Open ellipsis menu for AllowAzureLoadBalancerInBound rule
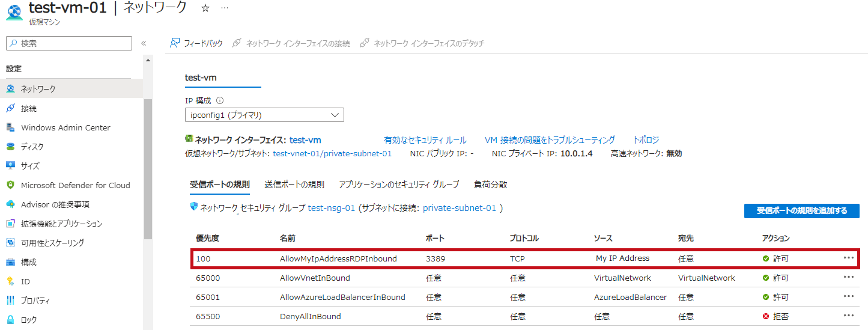868x330 pixels. pos(848,296)
